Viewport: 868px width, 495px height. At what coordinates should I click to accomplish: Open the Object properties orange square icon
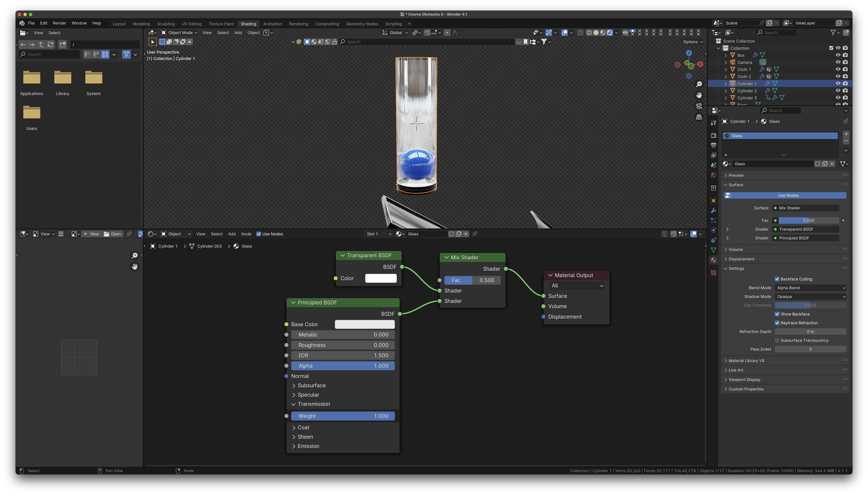click(713, 201)
